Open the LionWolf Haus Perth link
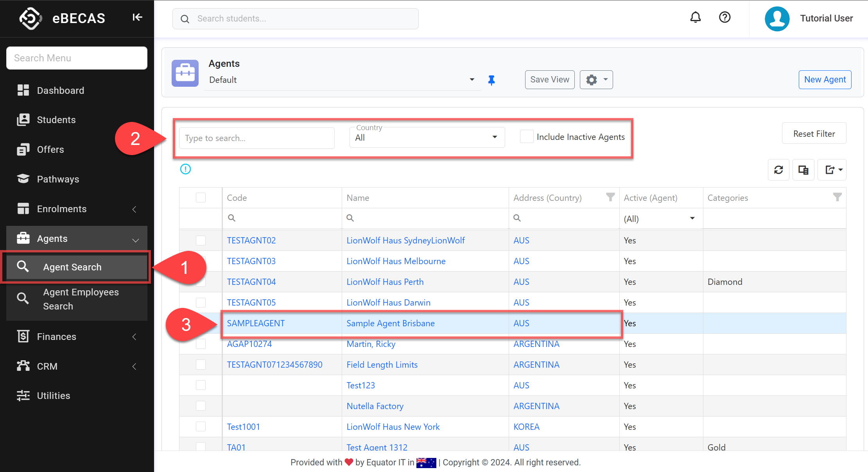 point(385,282)
